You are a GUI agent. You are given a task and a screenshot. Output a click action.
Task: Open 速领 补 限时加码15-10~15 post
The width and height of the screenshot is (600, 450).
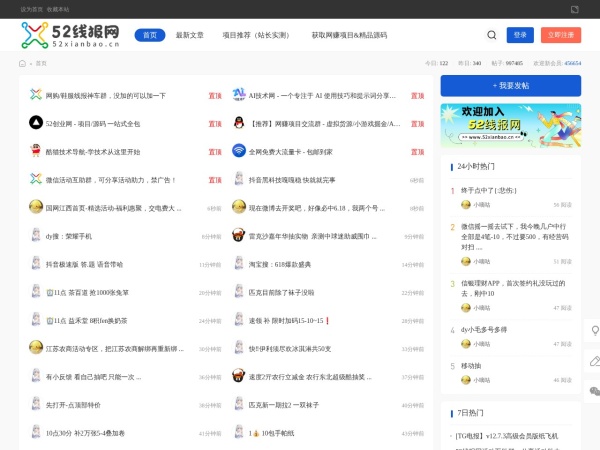click(289, 321)
